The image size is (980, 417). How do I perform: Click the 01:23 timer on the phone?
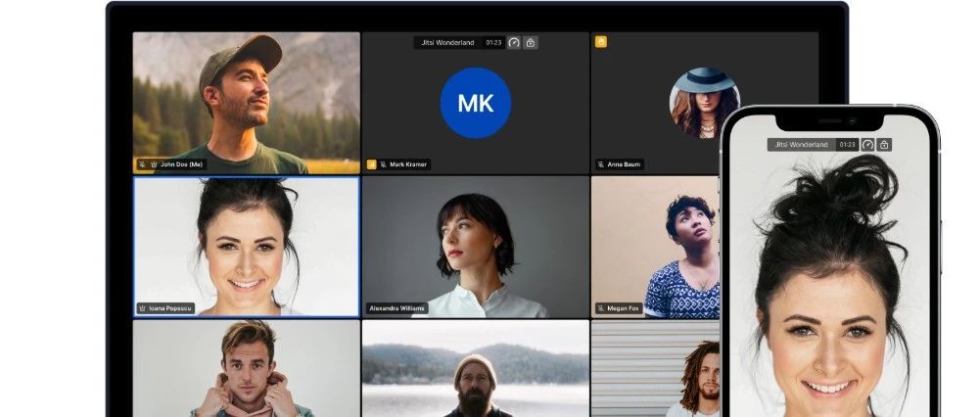(847, 145)
